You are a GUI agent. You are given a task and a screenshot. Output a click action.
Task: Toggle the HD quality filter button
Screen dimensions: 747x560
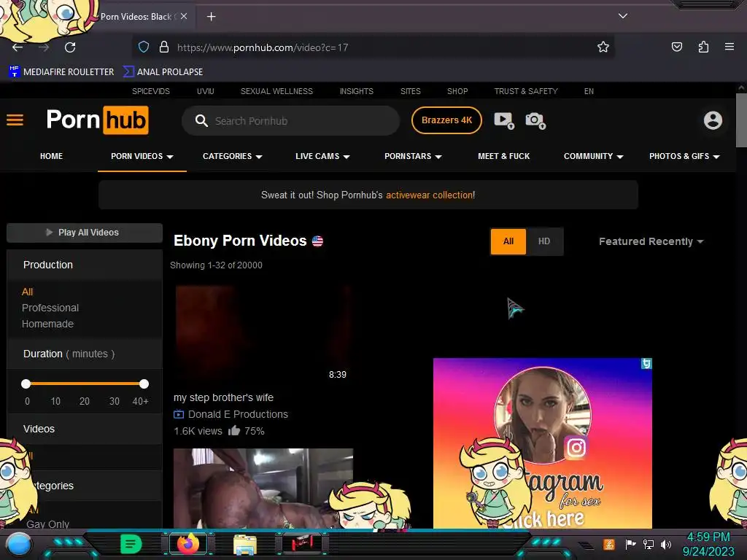[x=544, y=241]
